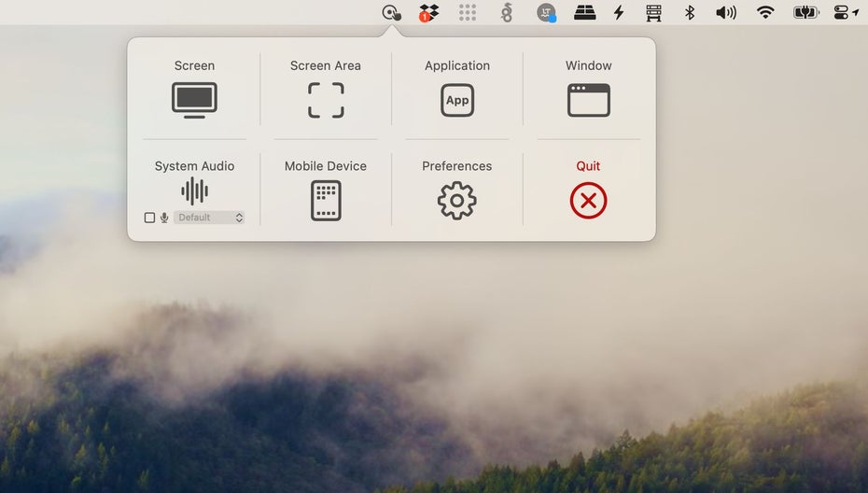
Task: Click the battery charging status icon
Action: pyautogui.click(x=805, y=13)
